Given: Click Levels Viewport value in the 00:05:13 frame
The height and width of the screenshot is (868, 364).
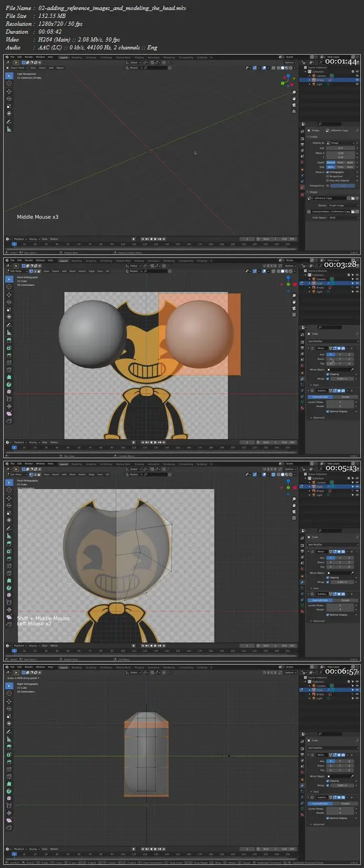Looking at the screenshot, I should point(340,605).
